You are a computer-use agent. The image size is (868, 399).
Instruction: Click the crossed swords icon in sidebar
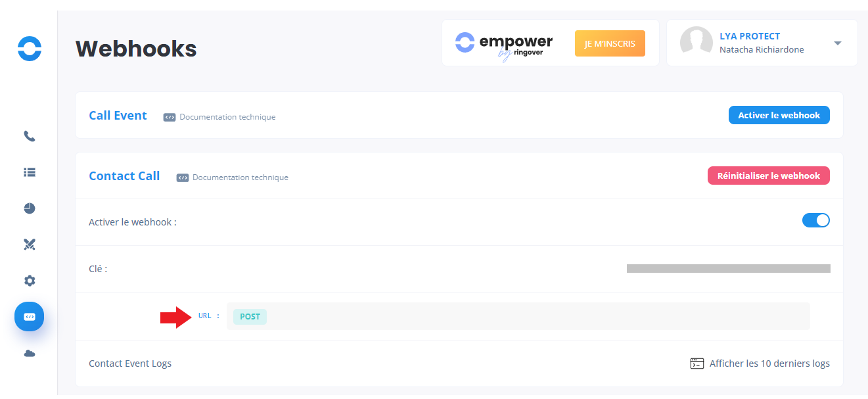coord(30,245)
